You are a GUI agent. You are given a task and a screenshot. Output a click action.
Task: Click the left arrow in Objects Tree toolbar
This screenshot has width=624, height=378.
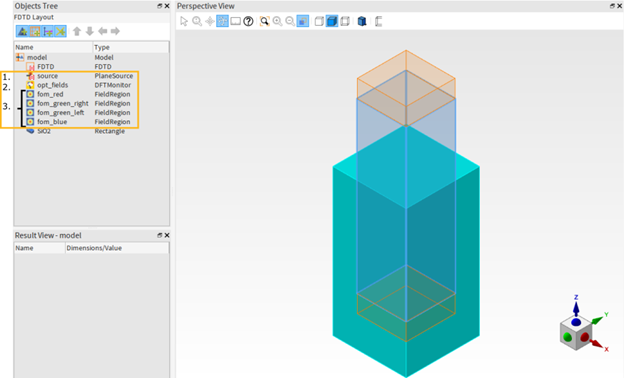point(103,31)
